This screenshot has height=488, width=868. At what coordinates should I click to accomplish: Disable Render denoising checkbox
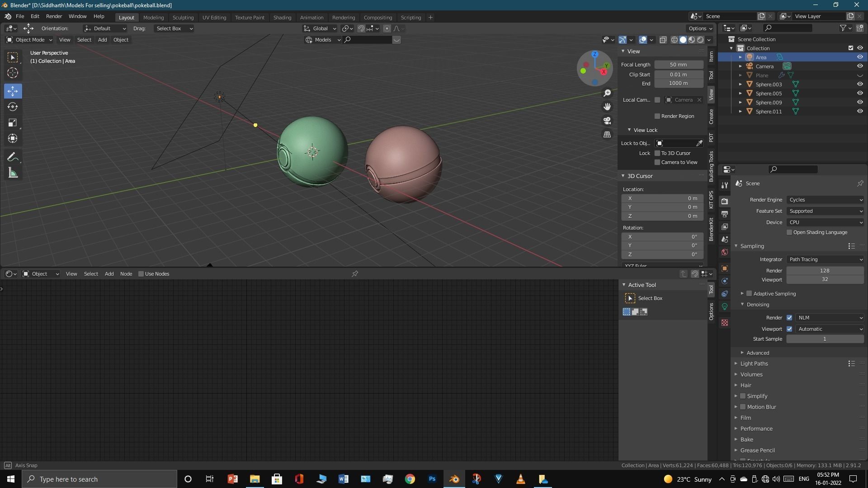click(x=789, y=318)
